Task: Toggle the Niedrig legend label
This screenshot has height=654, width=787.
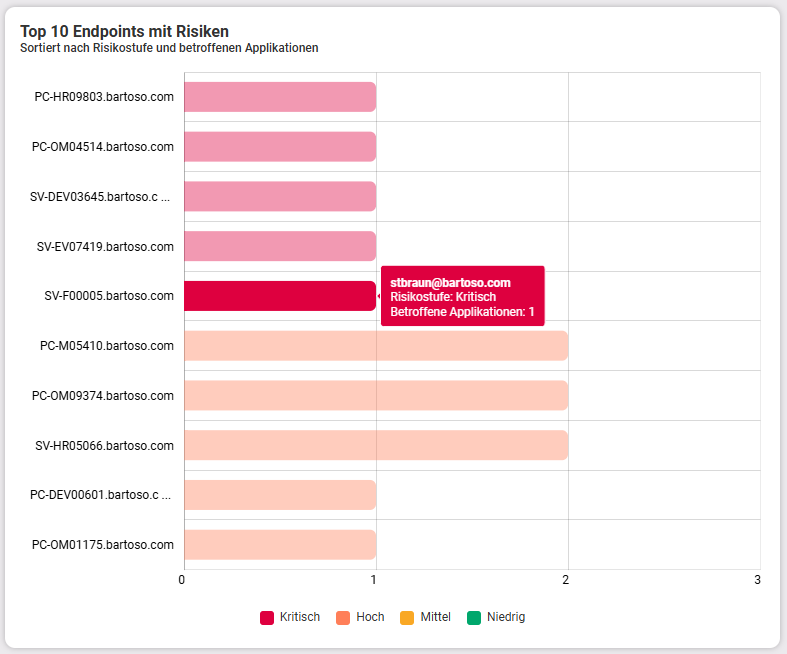Action: (506, 617)
